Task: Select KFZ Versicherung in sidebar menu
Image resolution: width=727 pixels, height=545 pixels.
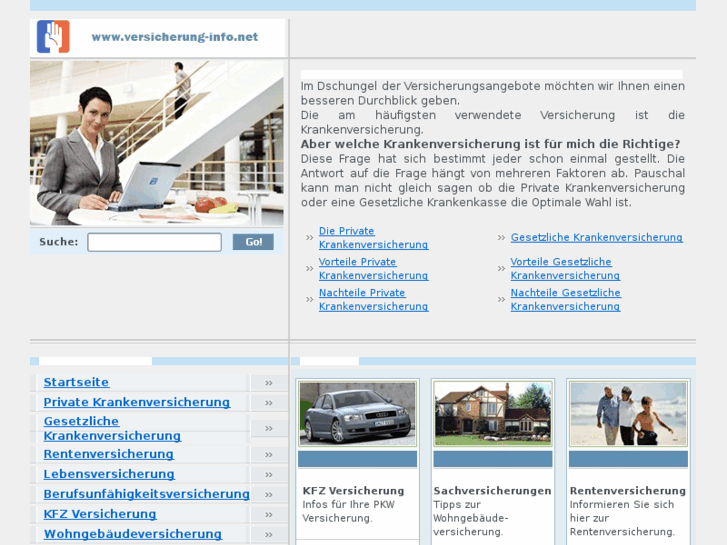Action: click(100, 514)
